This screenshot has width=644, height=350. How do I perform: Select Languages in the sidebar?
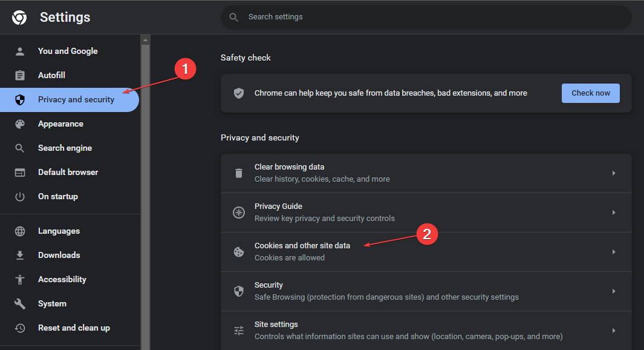tap(59, 231)
